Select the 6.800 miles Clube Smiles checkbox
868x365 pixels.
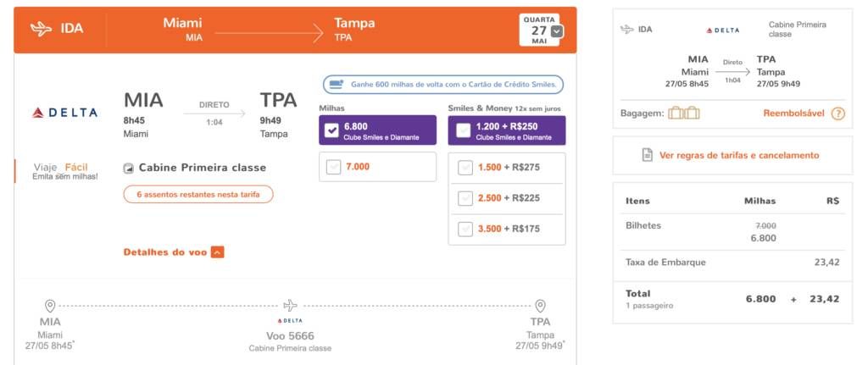pos(332,130)
